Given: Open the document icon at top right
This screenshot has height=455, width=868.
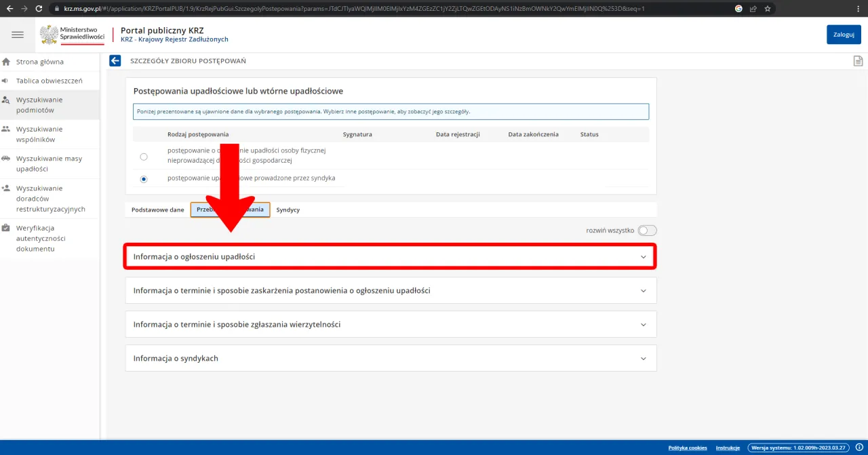Looking at the screenshot, I should [858, 61].
